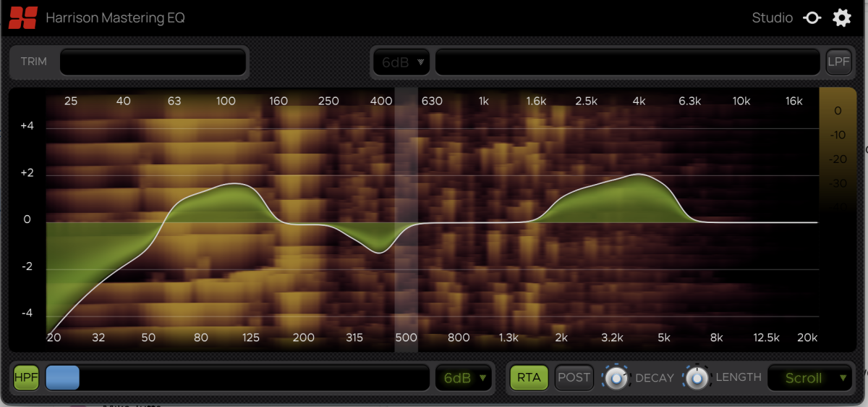Screen dimensions: 868x407
Task: Toggle the POST analyzer button
Action: pos(574,377)
